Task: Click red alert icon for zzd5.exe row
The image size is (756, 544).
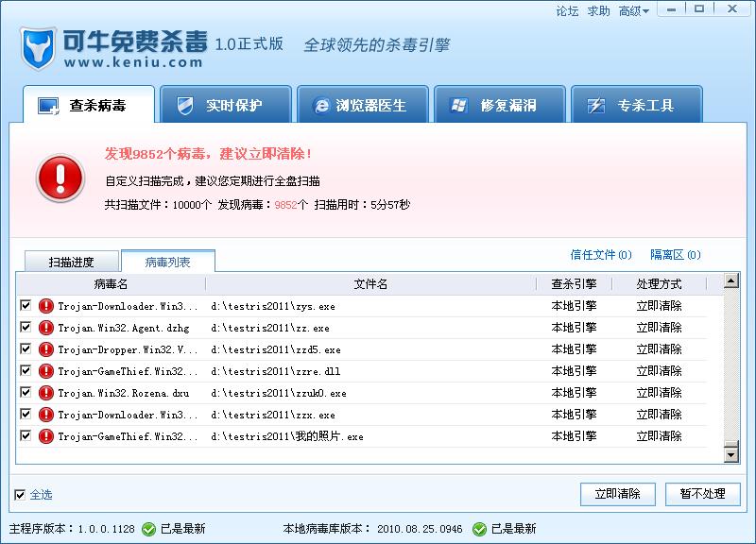Action: point(45,349)
